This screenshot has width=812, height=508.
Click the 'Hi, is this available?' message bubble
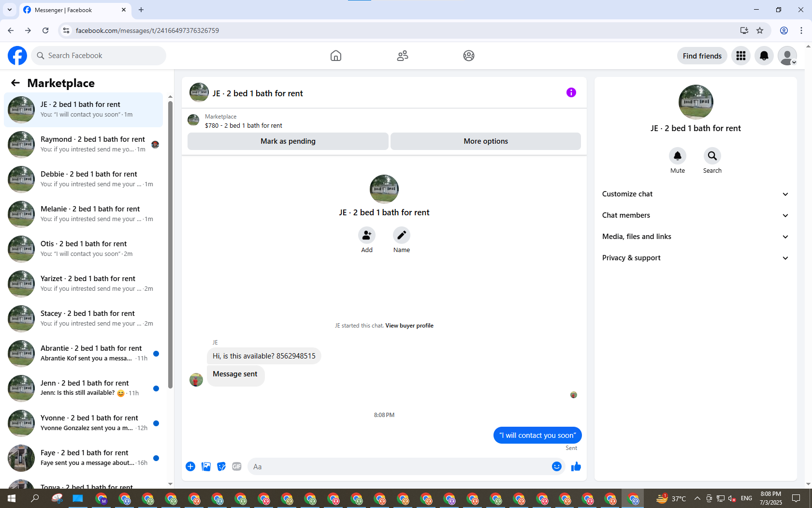pyautogui.click(x=264, y=356)
